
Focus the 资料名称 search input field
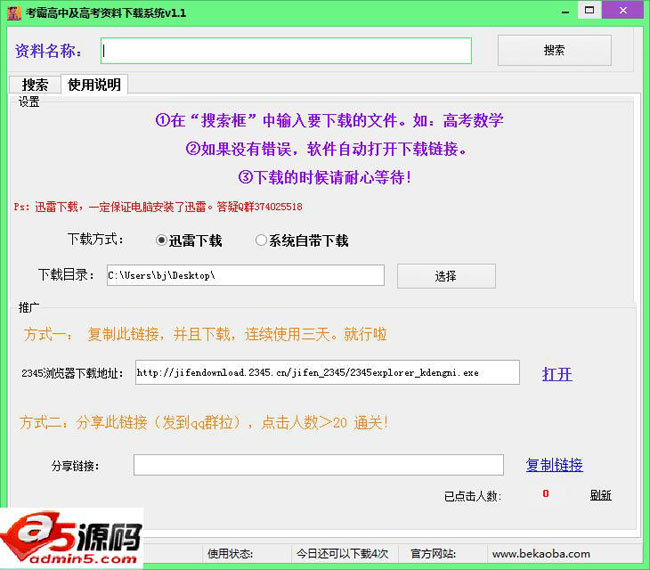click(286, 51)
